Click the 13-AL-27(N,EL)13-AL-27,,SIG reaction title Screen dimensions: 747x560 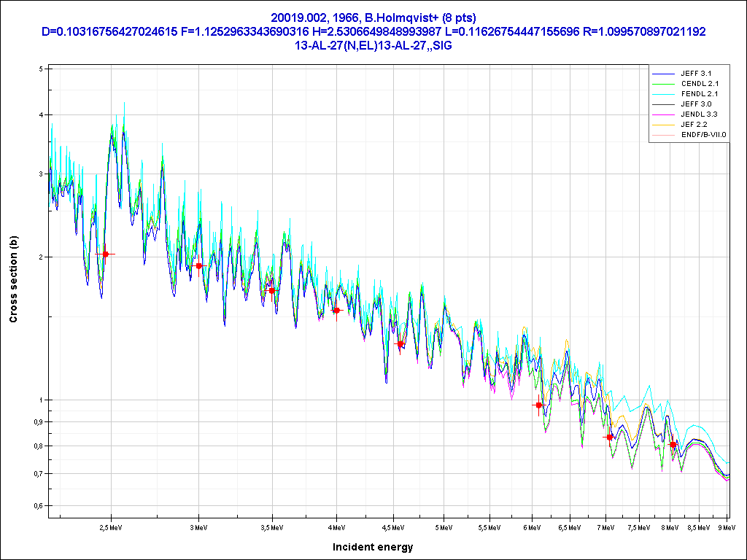[373, 45]
